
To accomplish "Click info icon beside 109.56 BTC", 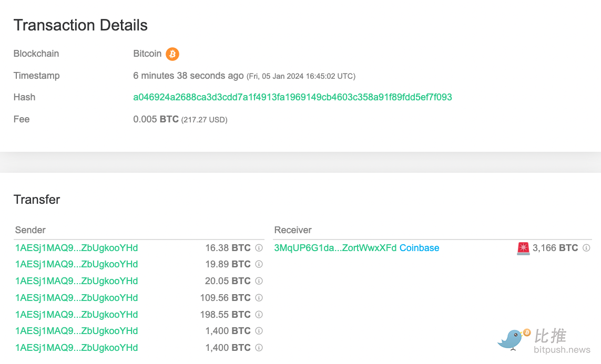I will click(x=259, y=298).
